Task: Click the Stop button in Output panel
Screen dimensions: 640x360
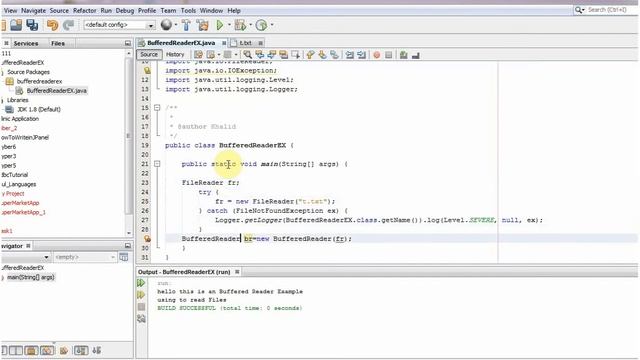Action: tap(141, 307)
